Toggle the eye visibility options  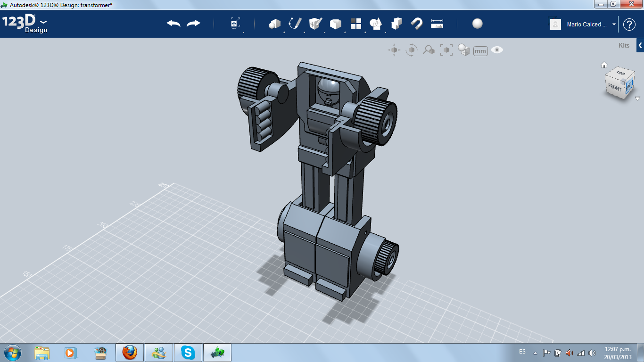pyautogui.click(x=497, y=50)
